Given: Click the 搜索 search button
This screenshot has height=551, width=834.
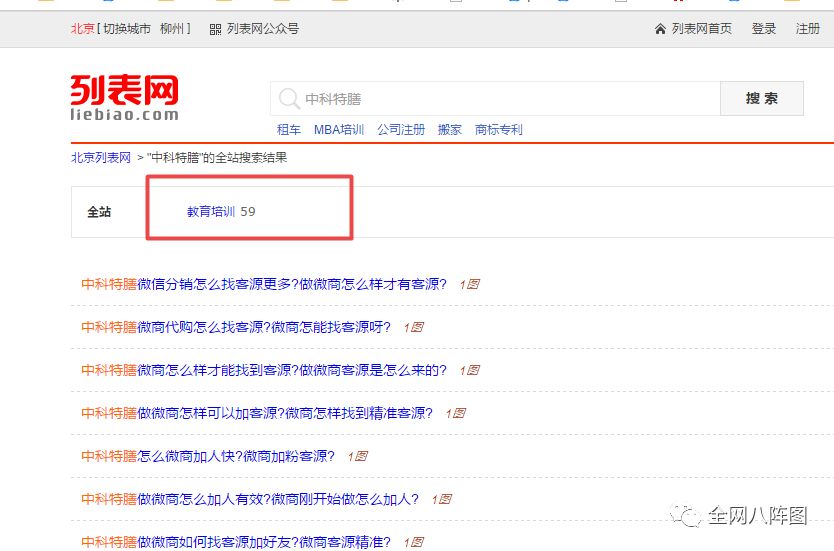Looking at the screenshot, I should [762, 98].
